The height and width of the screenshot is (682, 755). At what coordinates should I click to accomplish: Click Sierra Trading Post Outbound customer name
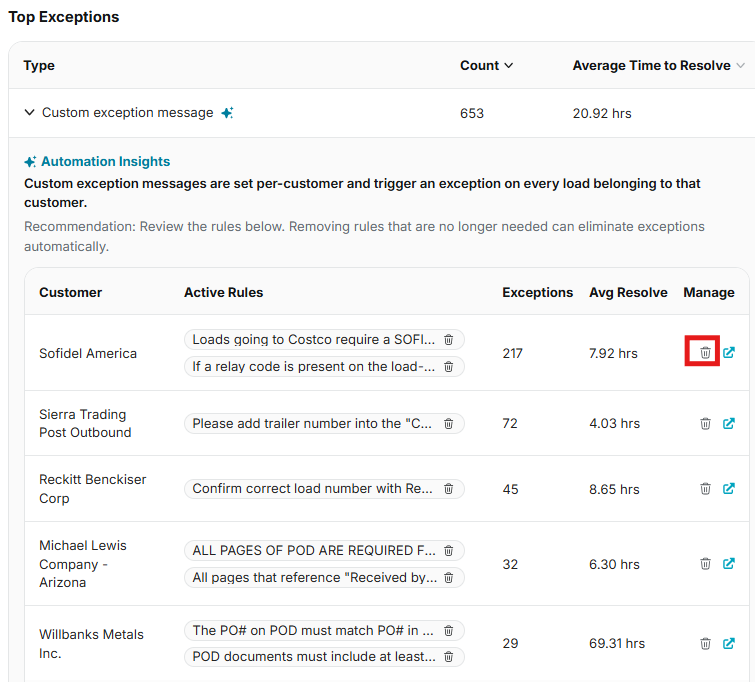(x=85, y=423)
